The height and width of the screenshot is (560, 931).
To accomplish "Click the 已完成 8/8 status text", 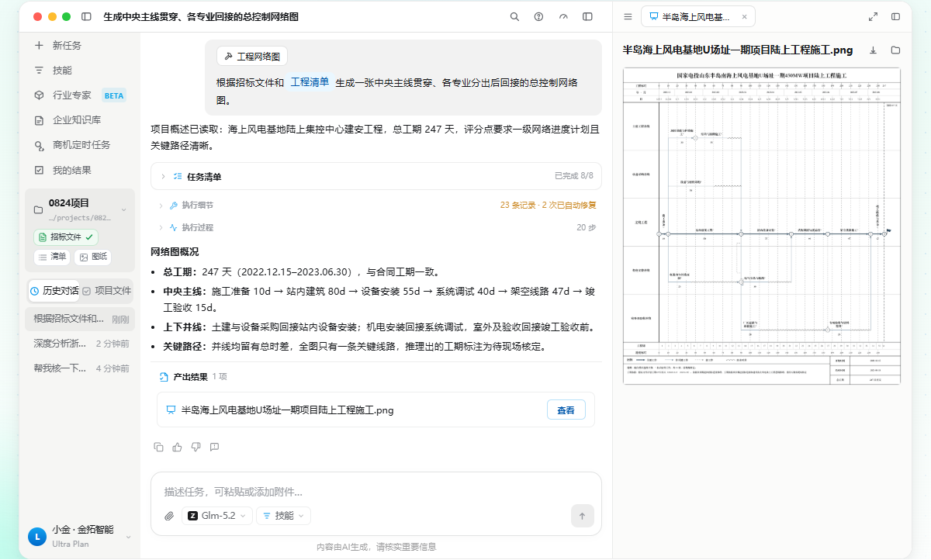I will 573,176.
